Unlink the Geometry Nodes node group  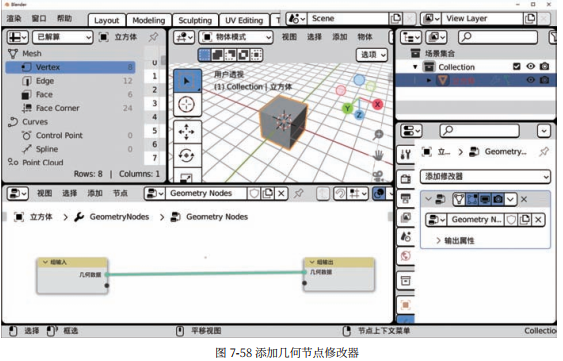(282, 194)
